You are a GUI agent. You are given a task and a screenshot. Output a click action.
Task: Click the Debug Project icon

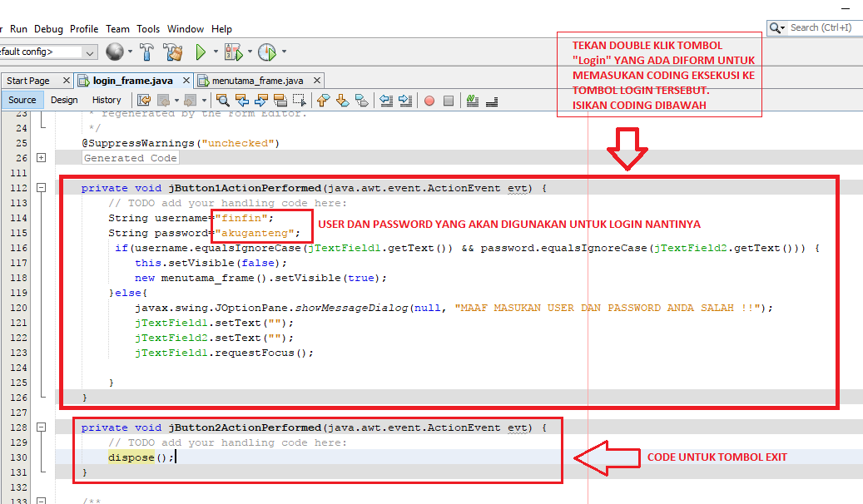point(233,52)
